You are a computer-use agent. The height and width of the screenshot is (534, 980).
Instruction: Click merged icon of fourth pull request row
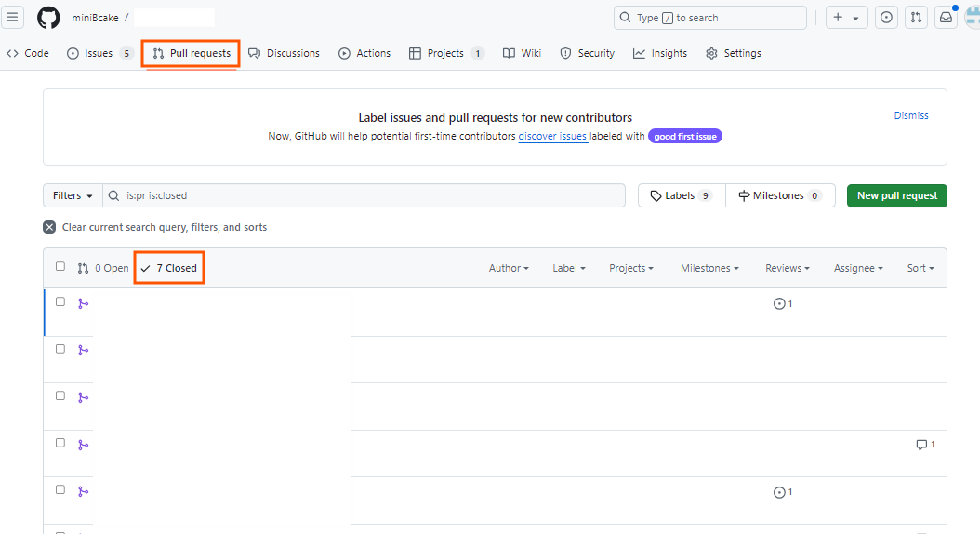pos(83,446)
